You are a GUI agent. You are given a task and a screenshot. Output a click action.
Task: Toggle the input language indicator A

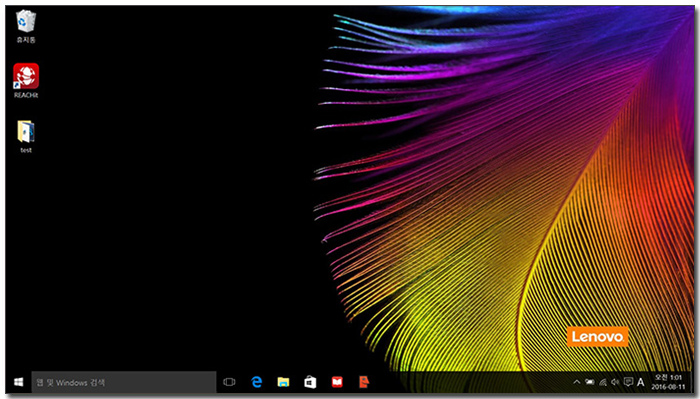(x=641, y=382)
